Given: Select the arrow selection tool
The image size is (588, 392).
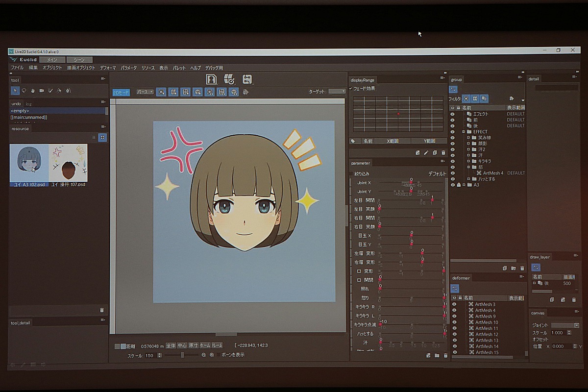Looking at the screenshot, I should [x=15, y=90].
